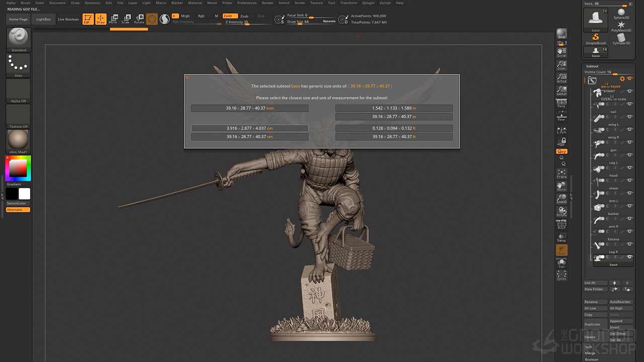Screen dimensions: 644x362
Task: Select the Move transform tool in top toolbar
Action: [x=113, y=19]
